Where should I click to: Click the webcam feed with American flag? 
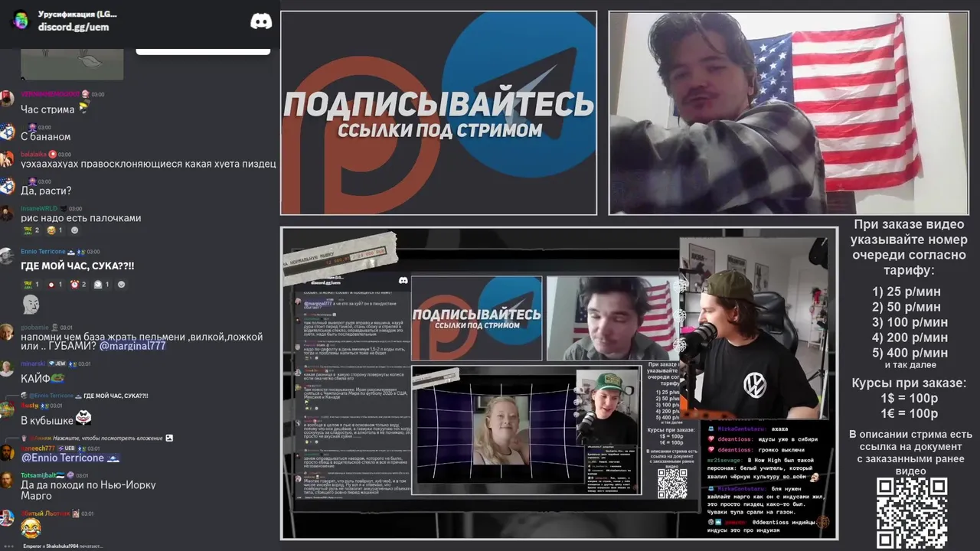pos(789,113)
